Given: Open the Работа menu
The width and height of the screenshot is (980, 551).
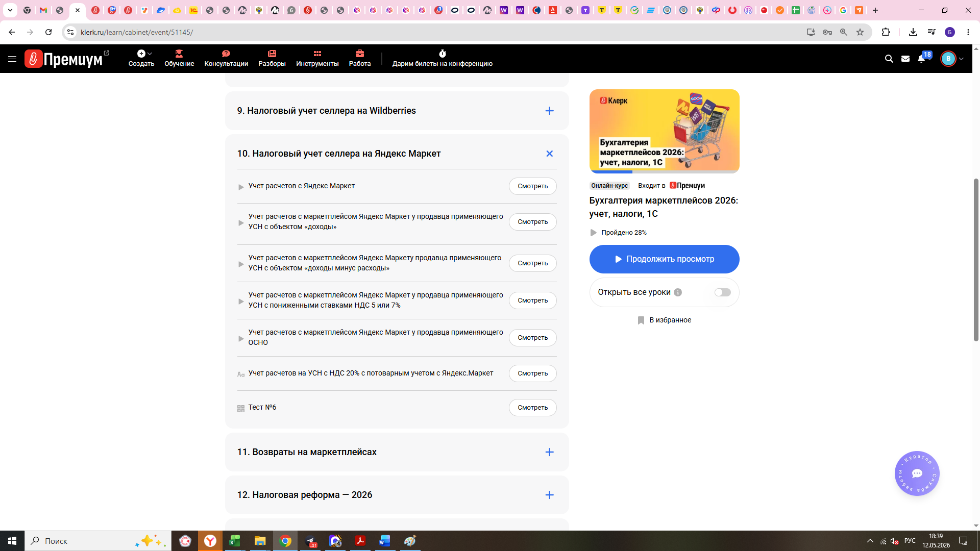Looking at the screenshot, I should 360,58.
